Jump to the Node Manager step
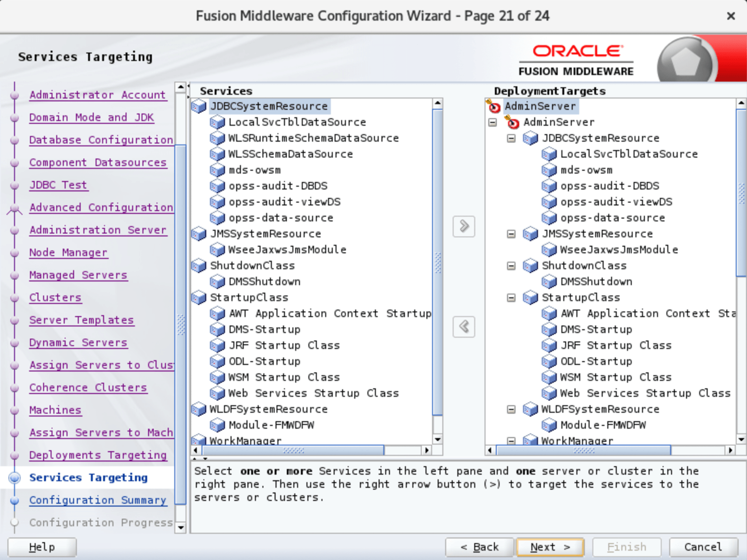Screen dimensions: 747x560 tap(68, 253)
